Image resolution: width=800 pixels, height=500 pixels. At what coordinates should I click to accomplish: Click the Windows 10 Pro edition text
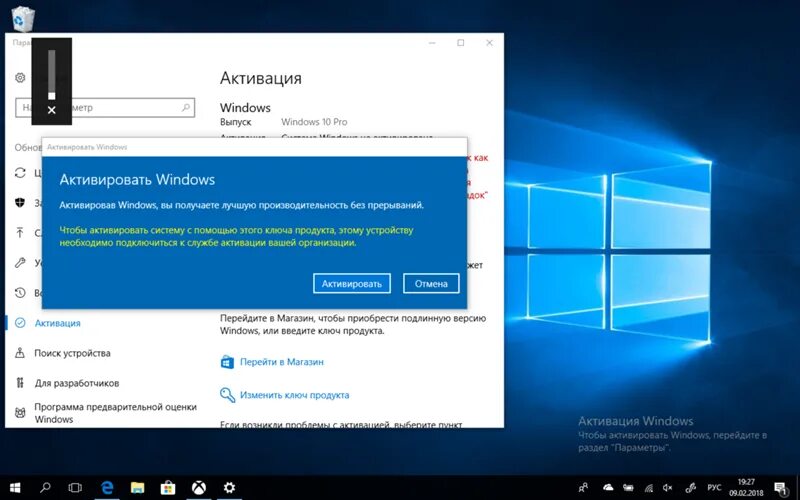pyautogui.click(x=314, y=122)
